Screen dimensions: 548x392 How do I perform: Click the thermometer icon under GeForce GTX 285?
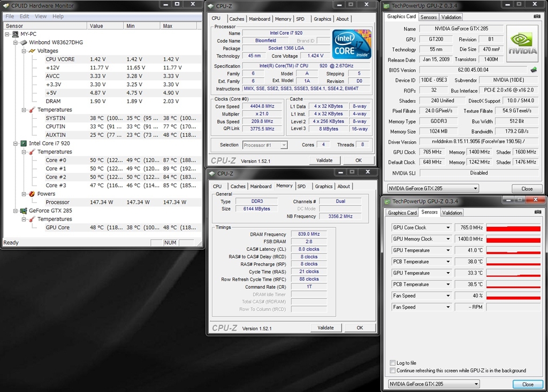click(32, 219)
